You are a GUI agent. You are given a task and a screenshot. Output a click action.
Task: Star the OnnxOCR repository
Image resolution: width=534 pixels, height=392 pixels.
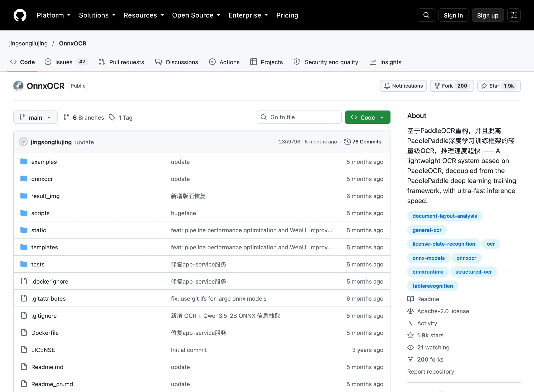tap(499, 86)
